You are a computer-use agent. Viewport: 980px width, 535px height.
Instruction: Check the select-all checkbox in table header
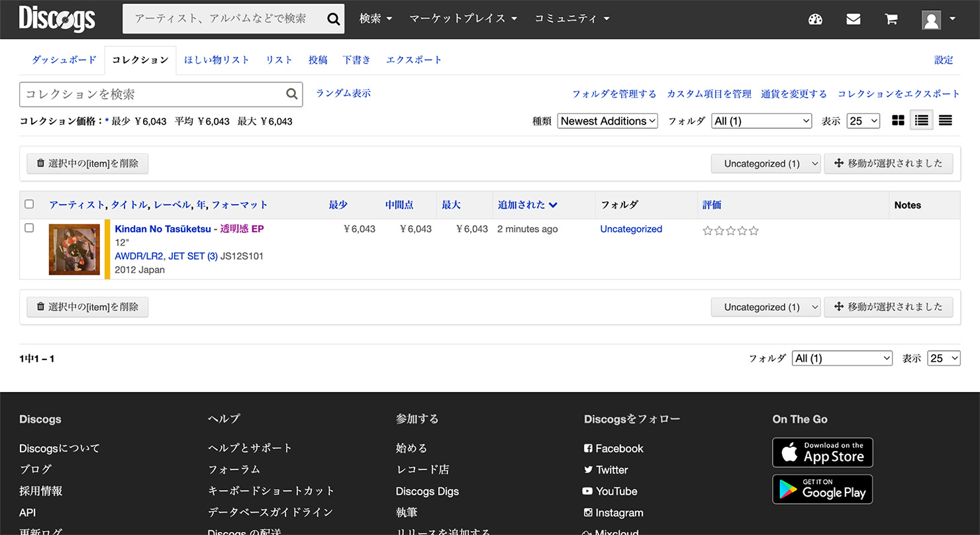point(29,204)
